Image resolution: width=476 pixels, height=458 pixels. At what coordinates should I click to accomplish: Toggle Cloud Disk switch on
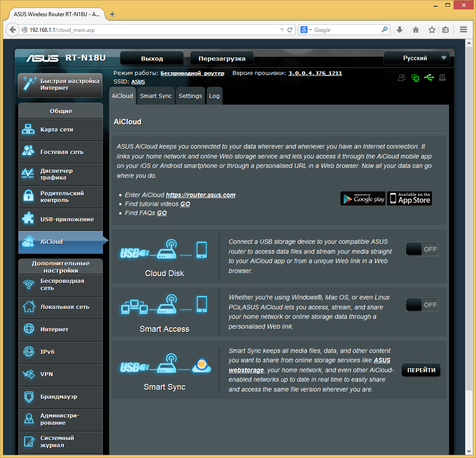(x=422, y=249)
